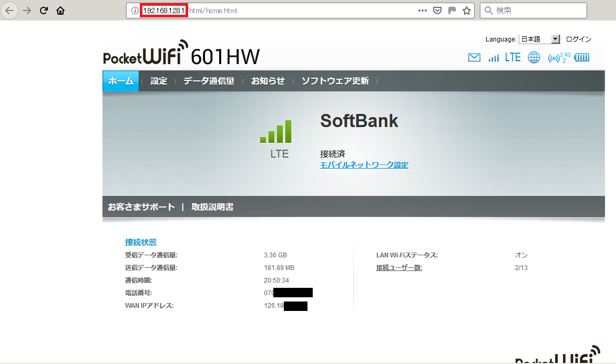Click the globe internet connection icon
The image size is (616, 364).
(x=534, y=58)
